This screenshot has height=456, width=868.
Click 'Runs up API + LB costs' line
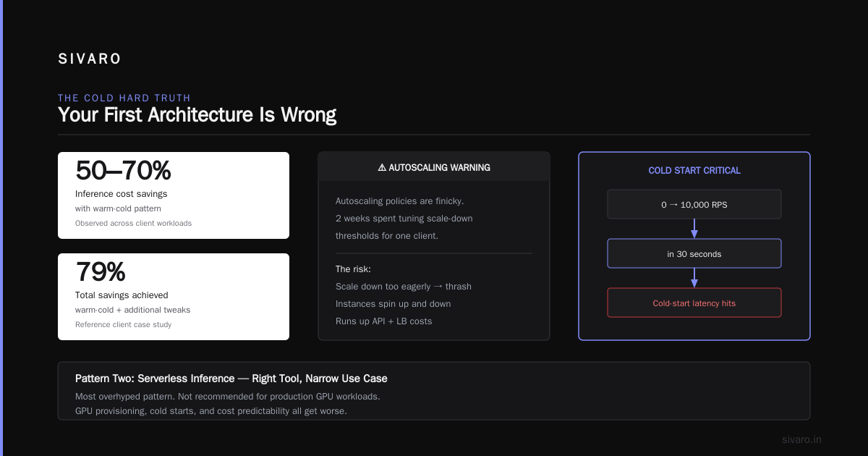pyautogui.click(x=384, y=321)
